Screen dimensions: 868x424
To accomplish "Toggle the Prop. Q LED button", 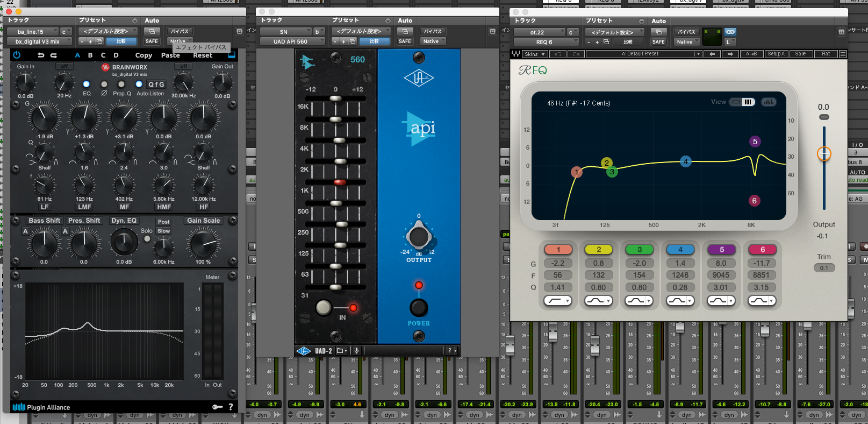I will click(121, 84).
